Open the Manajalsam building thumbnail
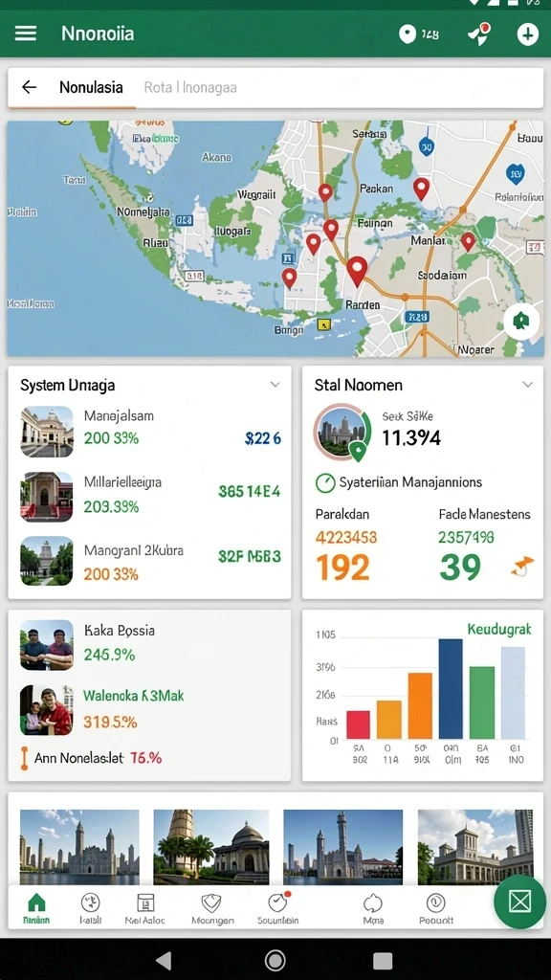The height and width of the screenshot is (980, 551). coord(47,432)
